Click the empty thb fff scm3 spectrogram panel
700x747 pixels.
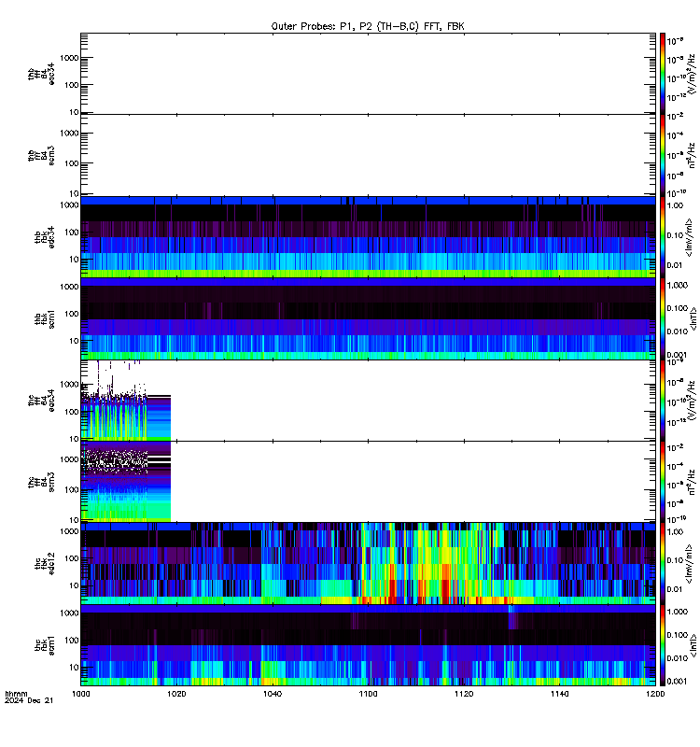point(368,155)
